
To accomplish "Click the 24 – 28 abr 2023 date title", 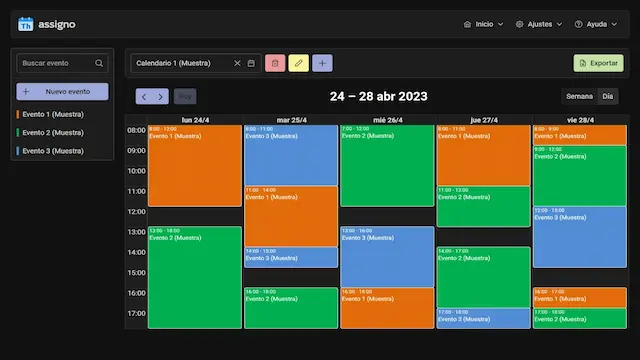I will pyautogui.click(x=379, y=96).
